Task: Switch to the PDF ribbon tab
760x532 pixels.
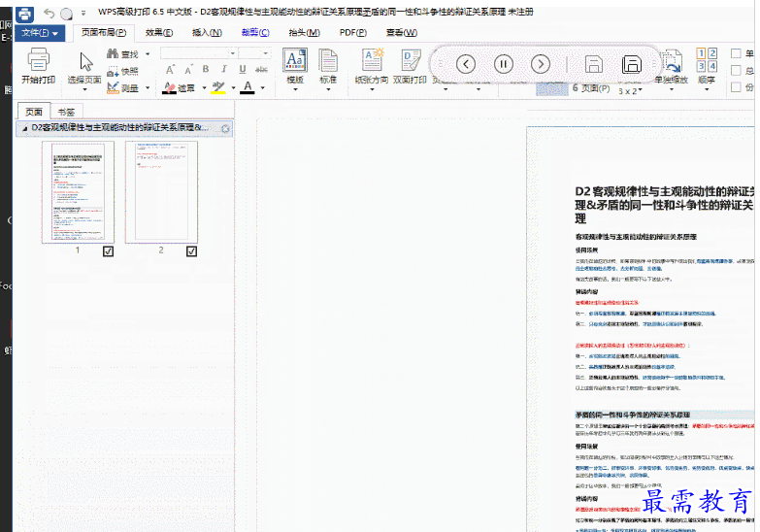Action: click(353, 32)
